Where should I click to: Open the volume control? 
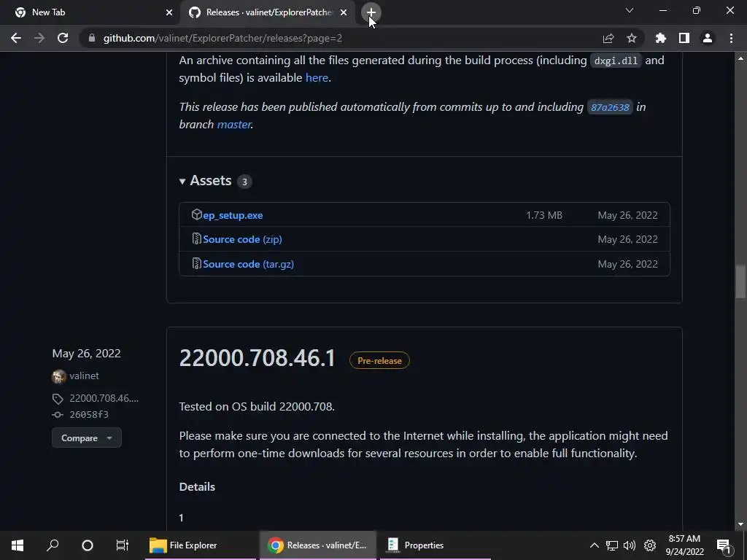(630, 545)
